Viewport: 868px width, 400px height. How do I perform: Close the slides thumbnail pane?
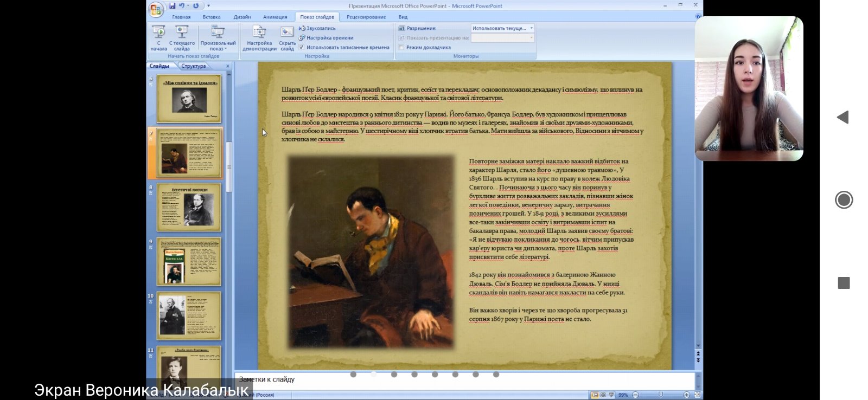tap(228, 66)
